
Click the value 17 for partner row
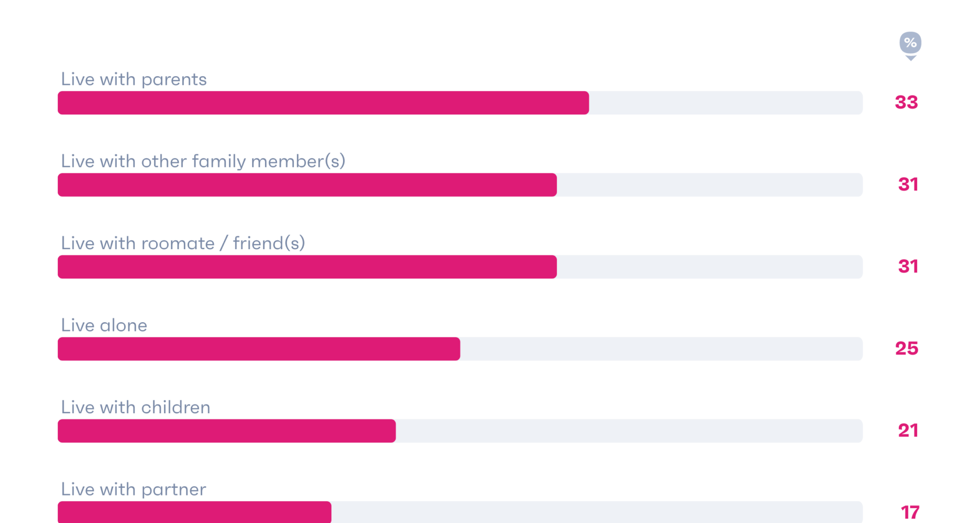pyautogui.click(x=910, y=512)
